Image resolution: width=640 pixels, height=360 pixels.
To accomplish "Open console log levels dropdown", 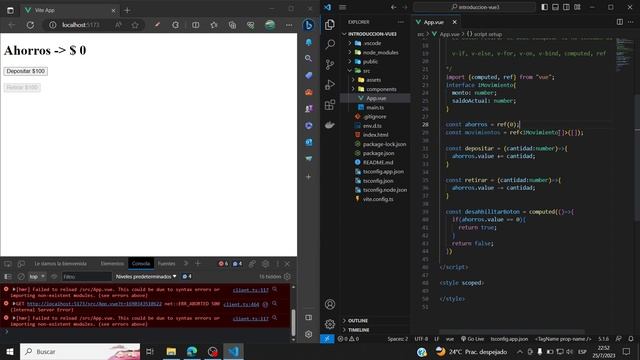I will [x=146, y=276].
